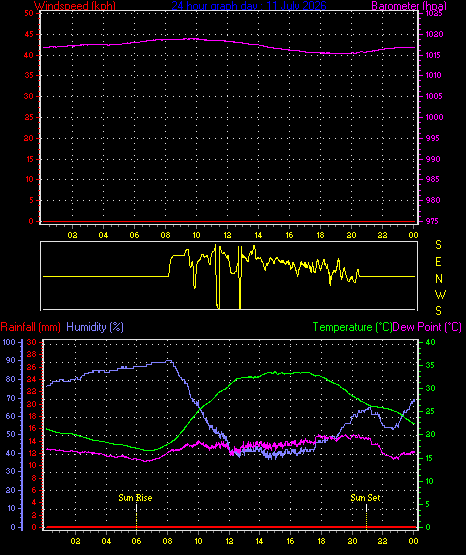
Task: Click the 1000 value on the Barometer axis
Action: pos(434,117)
